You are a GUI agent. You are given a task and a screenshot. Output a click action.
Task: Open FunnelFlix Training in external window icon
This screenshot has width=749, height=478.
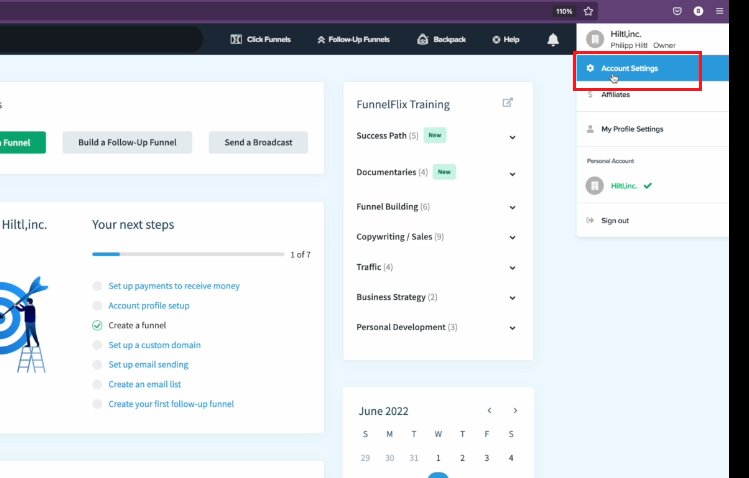[x=507, y=103]
